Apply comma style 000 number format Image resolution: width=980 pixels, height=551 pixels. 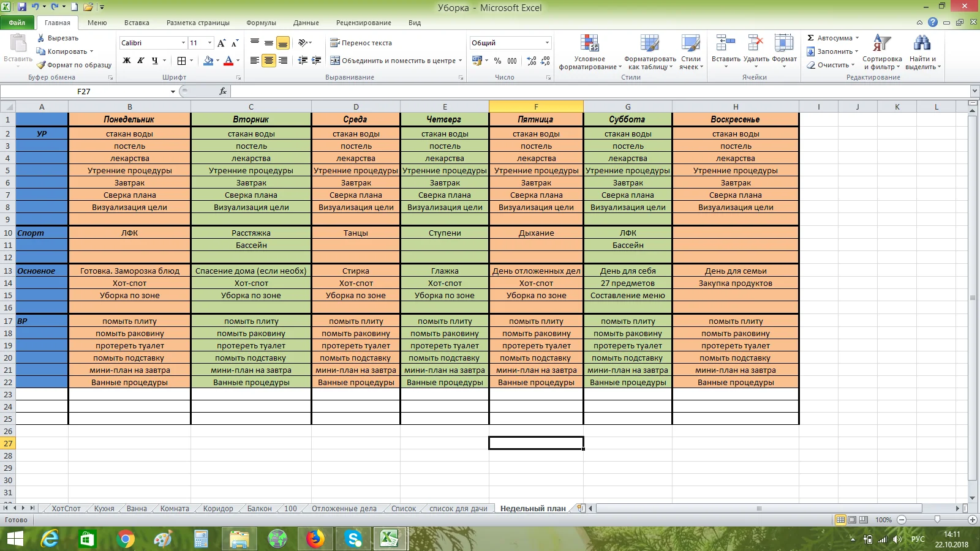point(512,61)
